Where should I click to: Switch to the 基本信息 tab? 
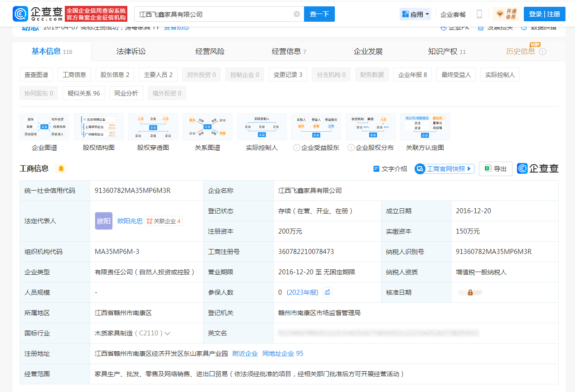[x=52, y=51]
